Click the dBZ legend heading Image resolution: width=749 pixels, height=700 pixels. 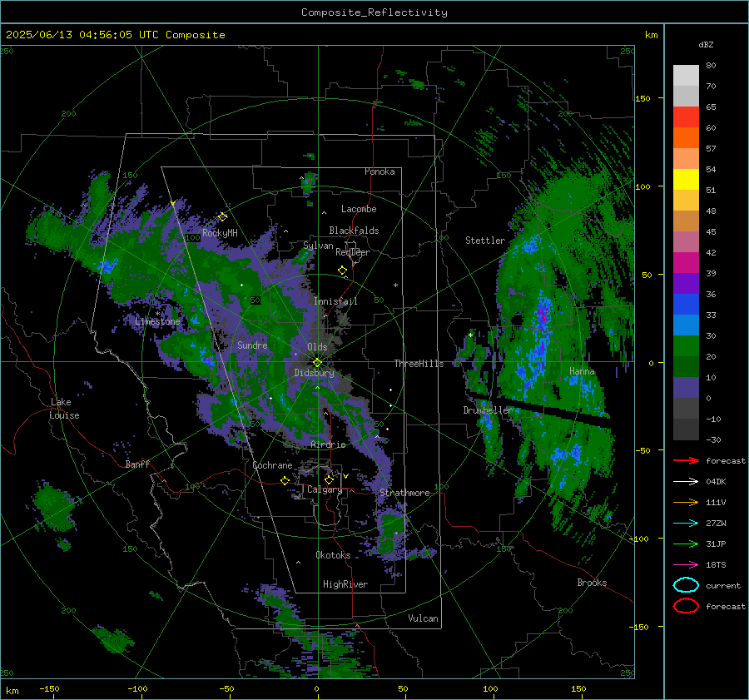tap(706, 45)
